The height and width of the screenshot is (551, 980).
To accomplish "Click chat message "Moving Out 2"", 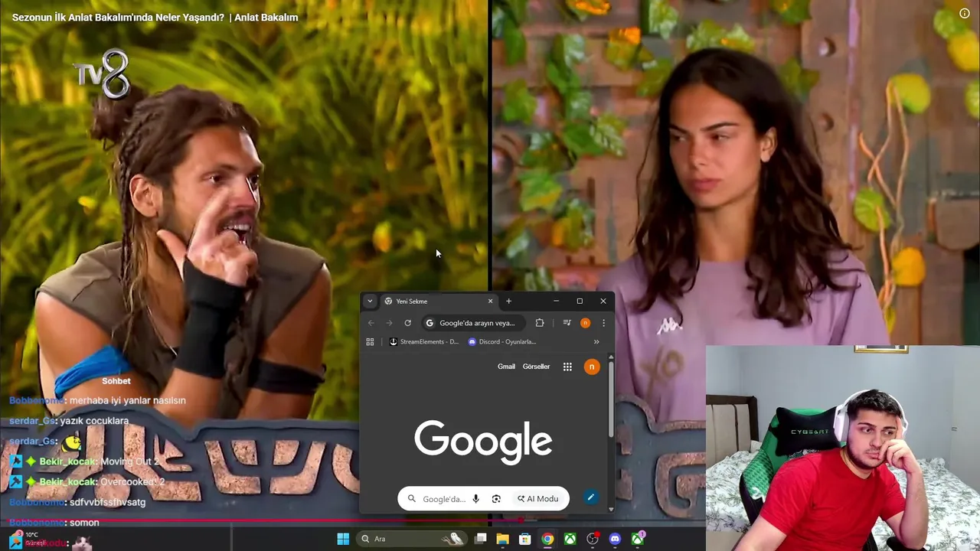I will (x=130, y=461).
